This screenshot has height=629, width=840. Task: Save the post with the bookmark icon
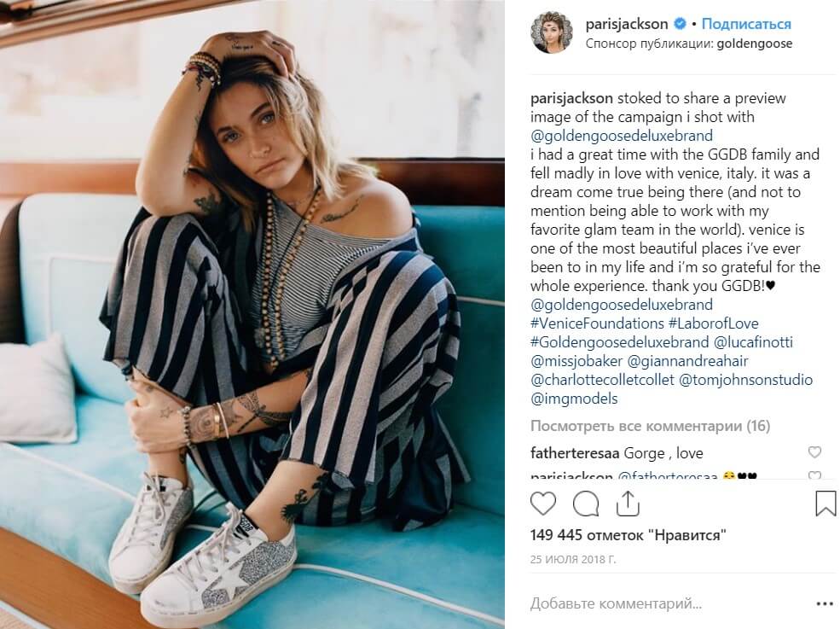coord(826,504)
